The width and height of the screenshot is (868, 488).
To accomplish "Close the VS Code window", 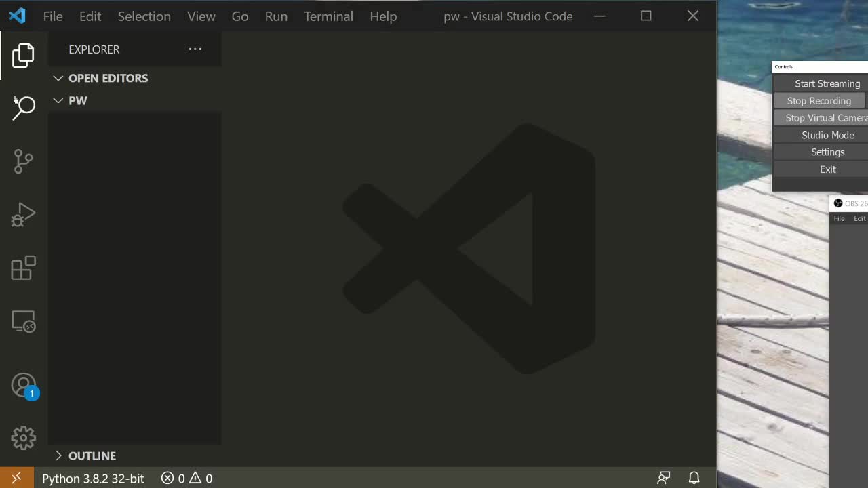I will (692, 16).
